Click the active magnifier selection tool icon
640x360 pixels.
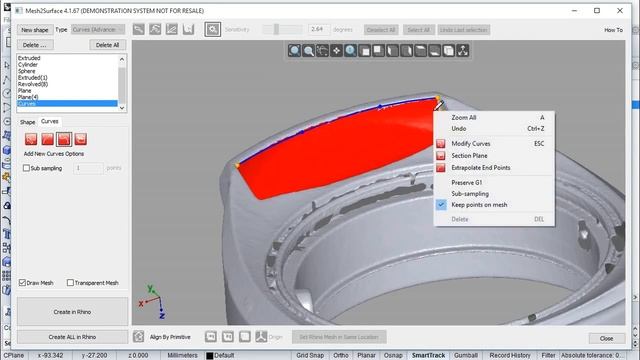pyautogui.click(x=213, y=29)
